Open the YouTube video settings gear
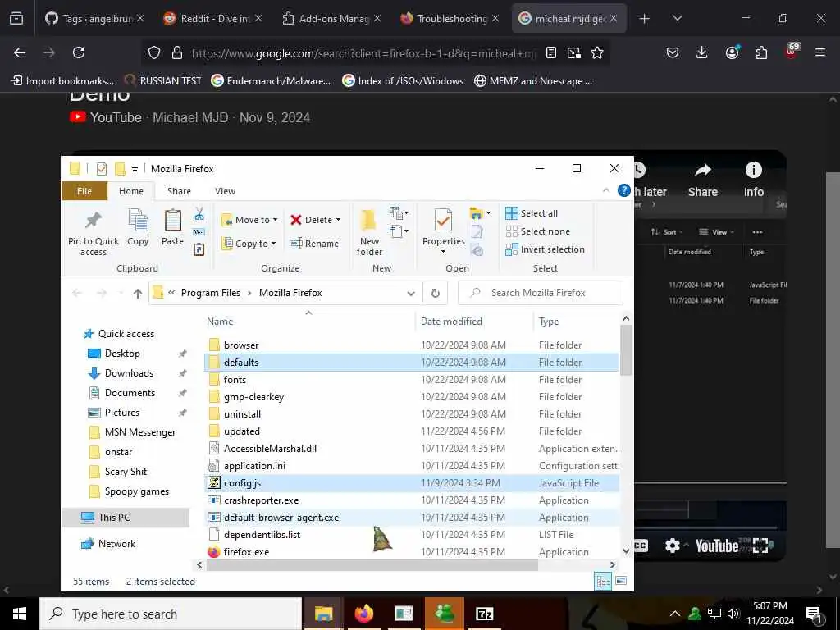This screenshot has width=840, height=630. (673, 546)
